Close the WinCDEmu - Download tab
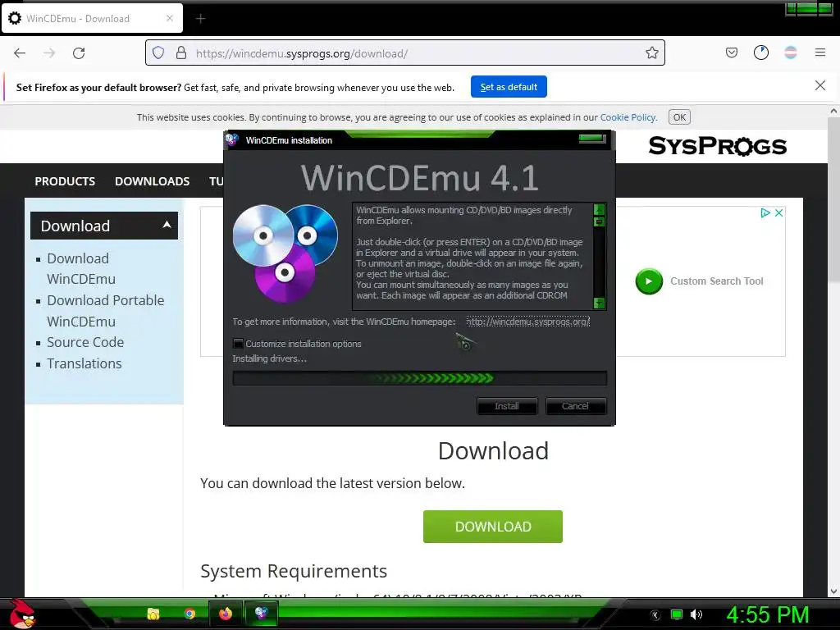Screen dimensions: 840x630 169,18
